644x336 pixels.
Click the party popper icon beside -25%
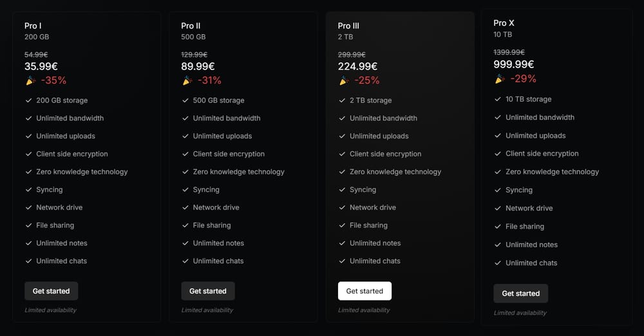(344, 80)
